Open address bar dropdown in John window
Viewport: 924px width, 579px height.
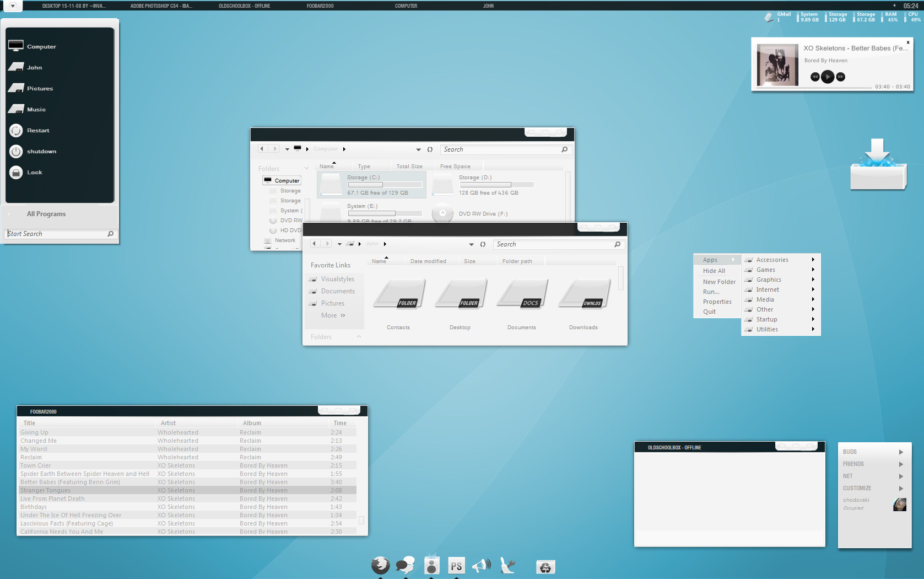(x=471, y=244)
